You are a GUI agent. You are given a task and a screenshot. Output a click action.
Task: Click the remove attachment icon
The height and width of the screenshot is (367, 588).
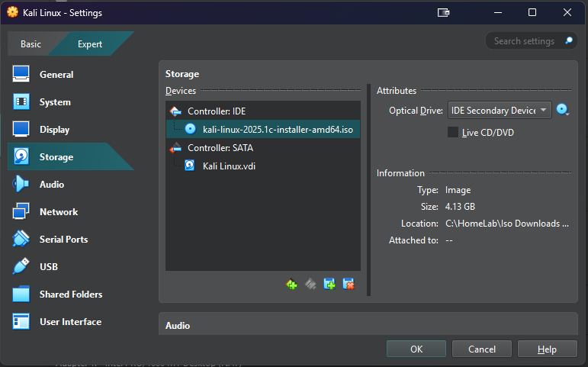pos(349,284)
